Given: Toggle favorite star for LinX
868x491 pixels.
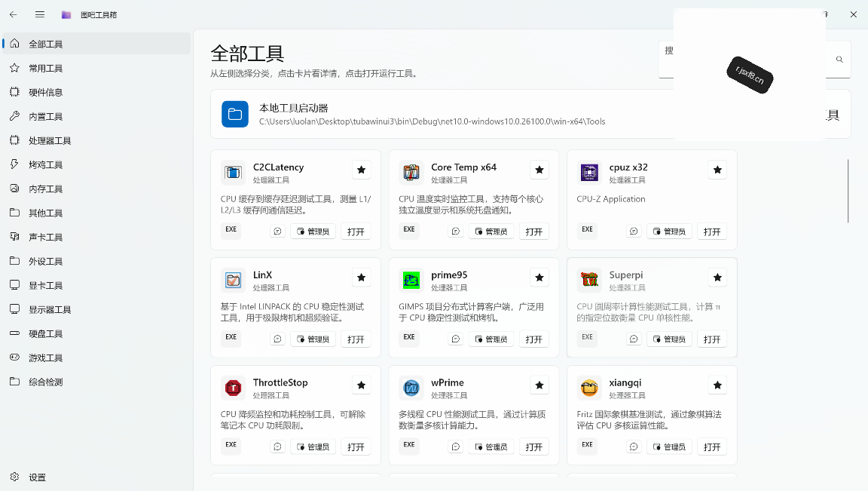Looking at the screenshot, I should coord(362,278).
